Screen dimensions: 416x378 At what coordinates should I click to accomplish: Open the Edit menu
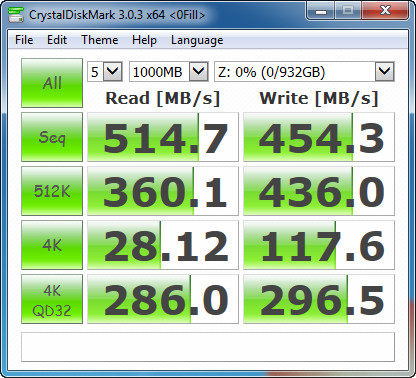tap(57, 40)
